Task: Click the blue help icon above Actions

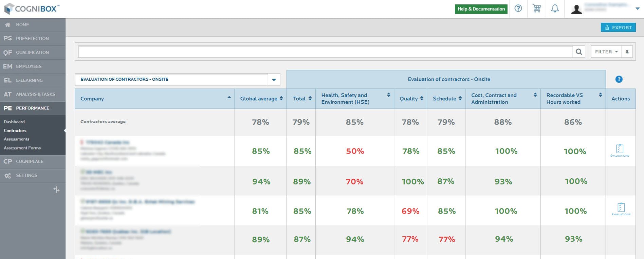Action: (x=619, y=79)
